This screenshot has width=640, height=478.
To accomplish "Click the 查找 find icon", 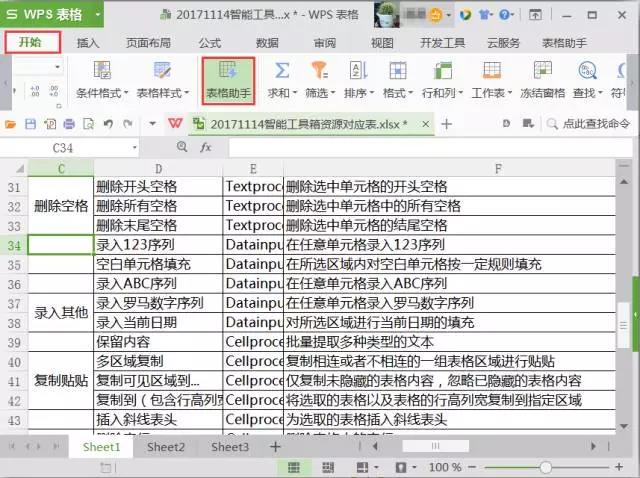I will pyautogui.click(x=587, y=70).
